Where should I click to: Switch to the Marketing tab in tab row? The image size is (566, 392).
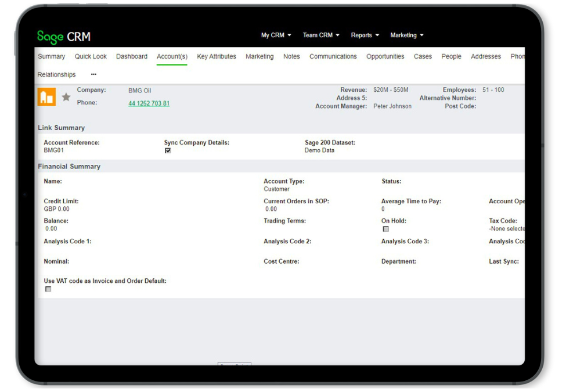(259, 56)
